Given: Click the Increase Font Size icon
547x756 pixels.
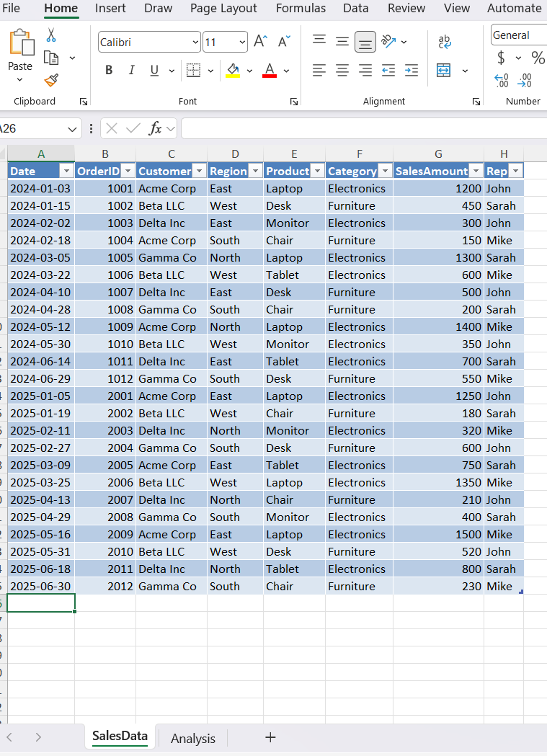Looking at the screenshot, I should pyautogui.click(x=261, y=42).
